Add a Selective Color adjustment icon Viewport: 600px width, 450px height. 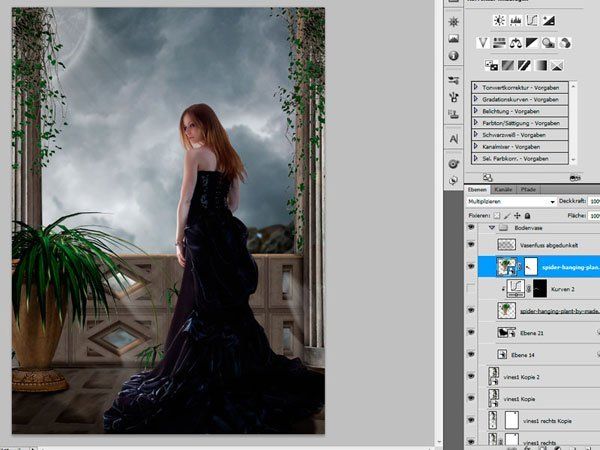tap(557, 65)
